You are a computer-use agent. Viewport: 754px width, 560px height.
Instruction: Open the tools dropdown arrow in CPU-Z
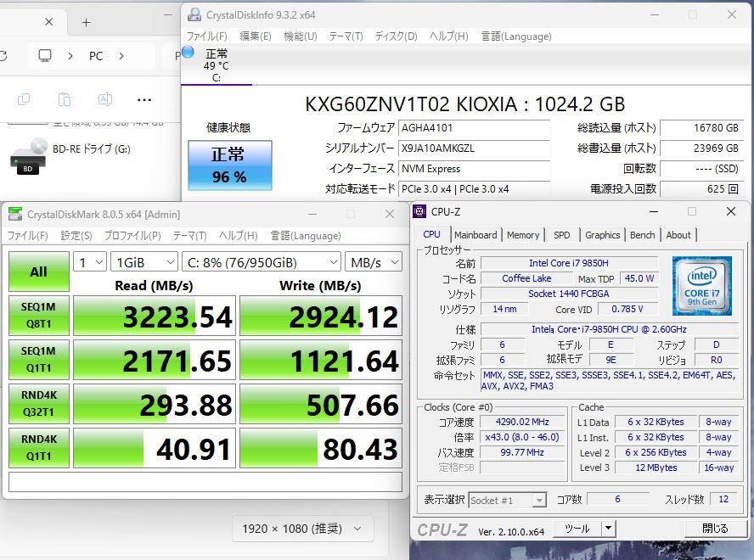point(608,529)
